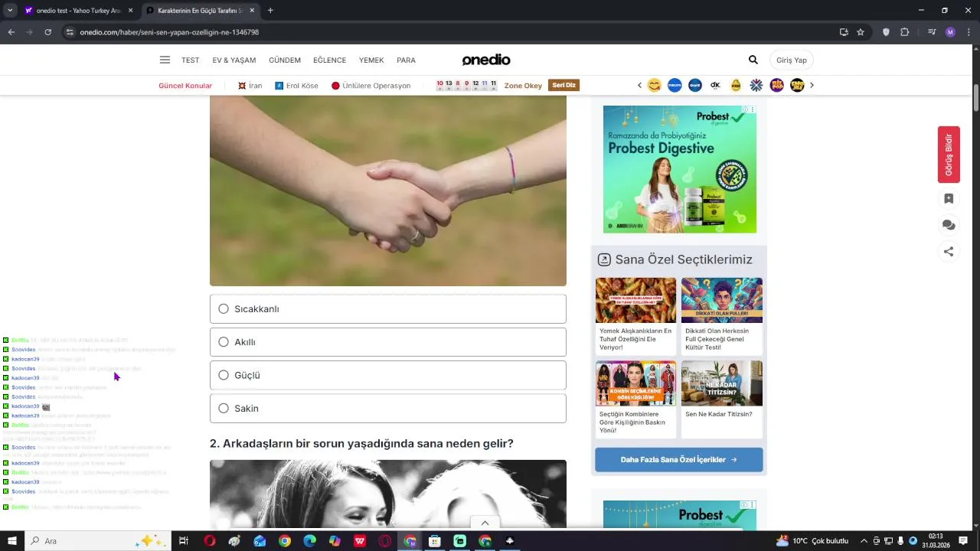Image resolution: width=980 pixels, height=551 pixels.
Task: Open the site search magnifier
Action: pos(753,60)
